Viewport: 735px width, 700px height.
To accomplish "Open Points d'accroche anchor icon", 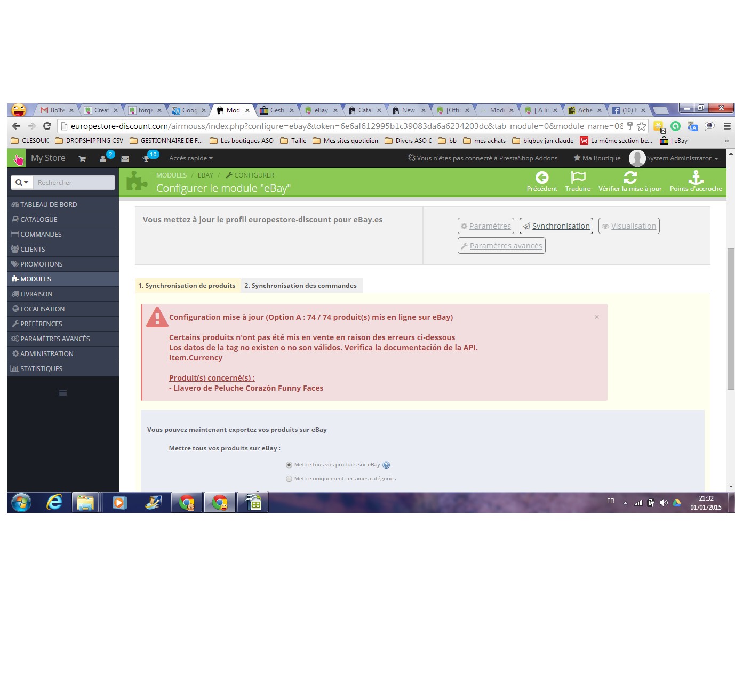I will click(696, 178).
